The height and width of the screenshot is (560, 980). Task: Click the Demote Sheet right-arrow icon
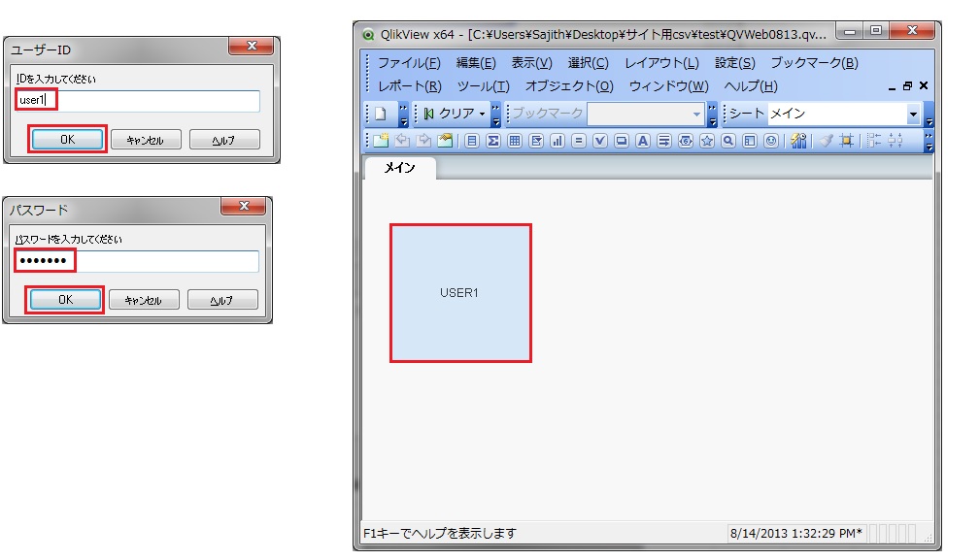(423, 141)
